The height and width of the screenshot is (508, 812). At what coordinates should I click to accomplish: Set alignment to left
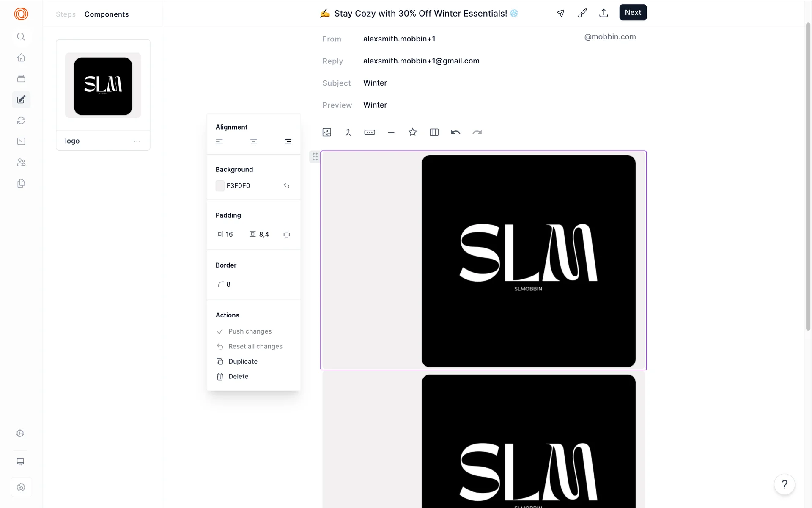point(219,142)
